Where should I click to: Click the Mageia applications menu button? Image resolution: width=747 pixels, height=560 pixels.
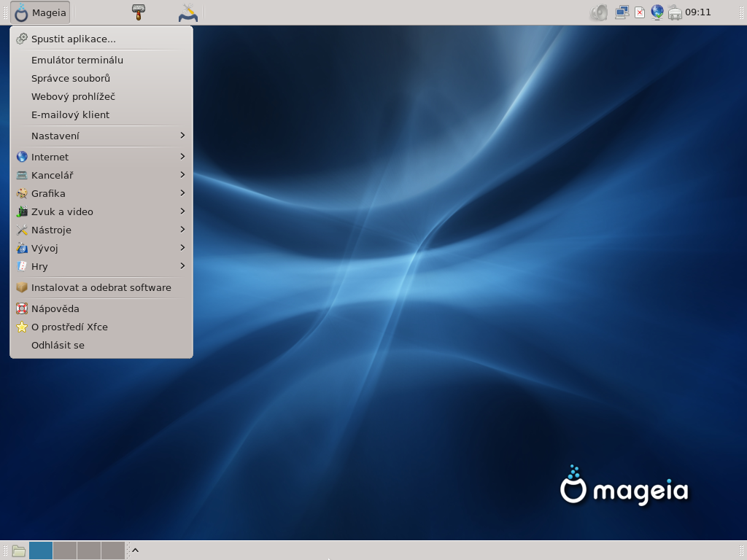[40, 12]
